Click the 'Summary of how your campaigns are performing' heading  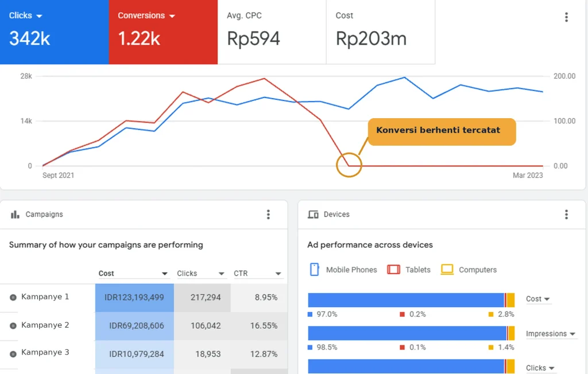point(106,245)
